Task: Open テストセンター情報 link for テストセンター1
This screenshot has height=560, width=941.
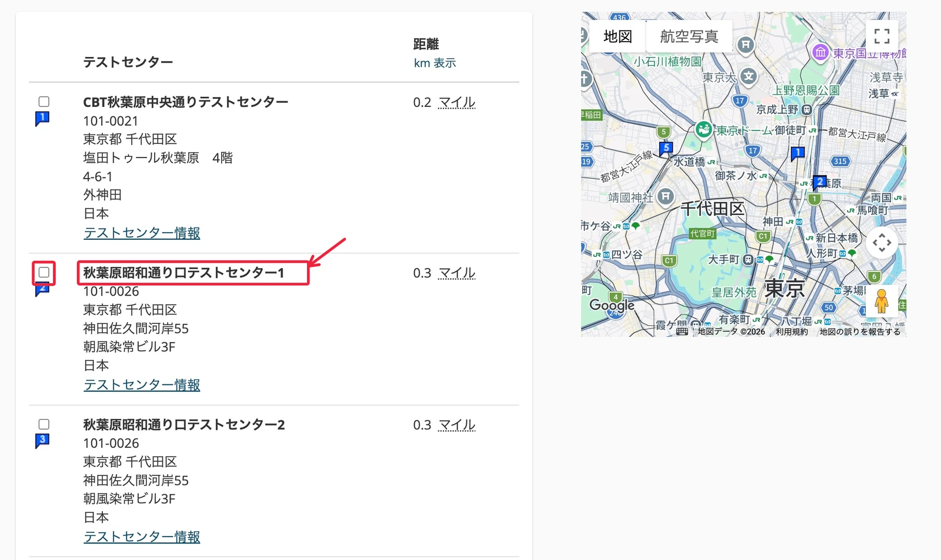Action: (142, 385)
